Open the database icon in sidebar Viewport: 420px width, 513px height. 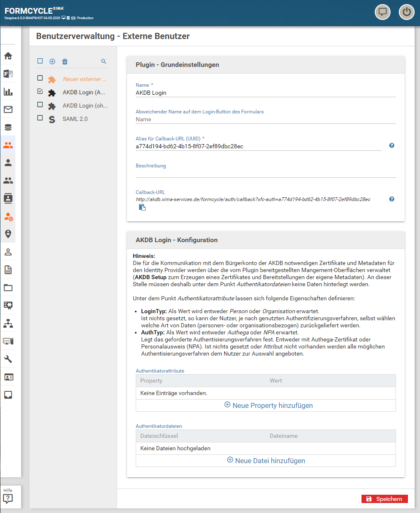[x=8, y=128]
